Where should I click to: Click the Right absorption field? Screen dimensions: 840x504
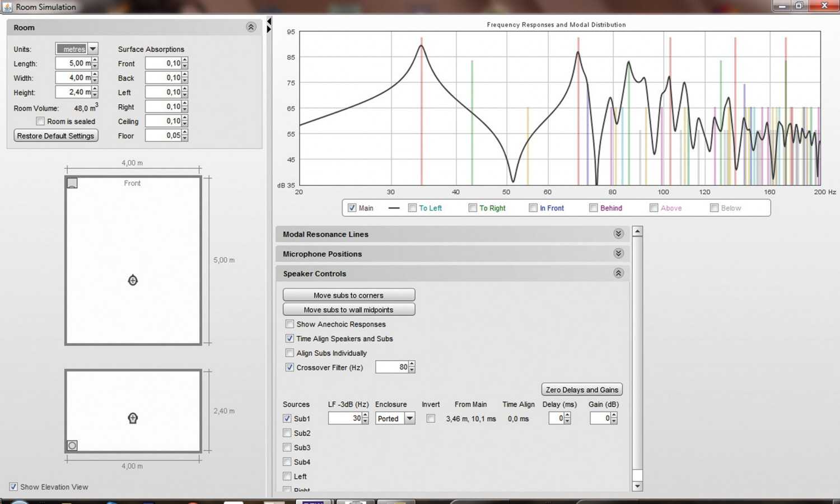click(x=163, y=106)
